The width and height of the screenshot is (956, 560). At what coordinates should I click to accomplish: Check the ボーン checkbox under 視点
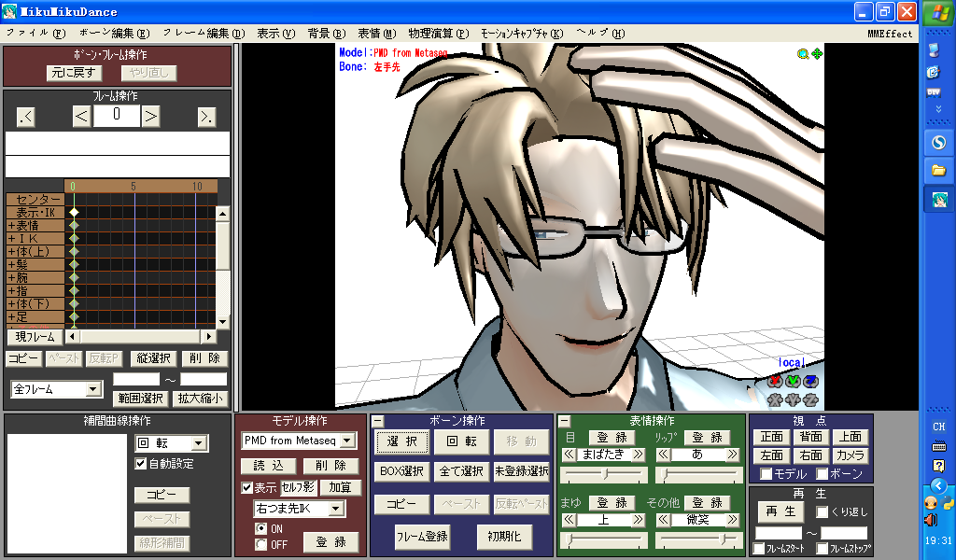pos(822,473)
